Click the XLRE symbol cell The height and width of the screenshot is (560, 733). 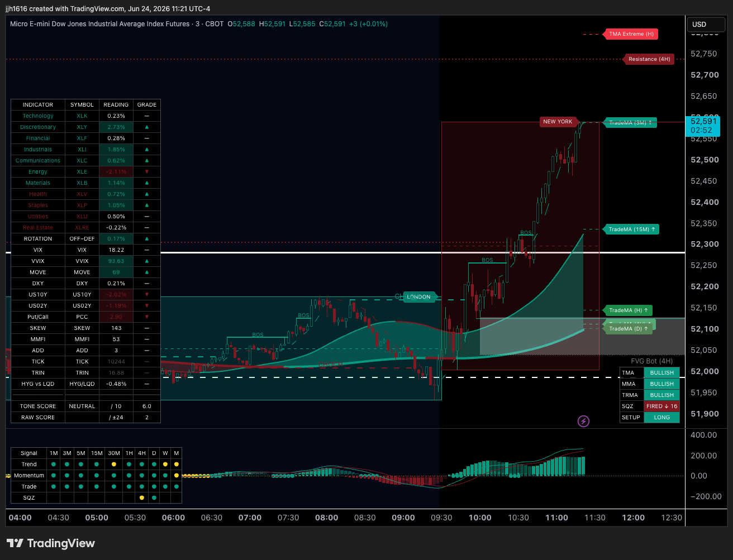pyautogui.click(x=82, y=228)
